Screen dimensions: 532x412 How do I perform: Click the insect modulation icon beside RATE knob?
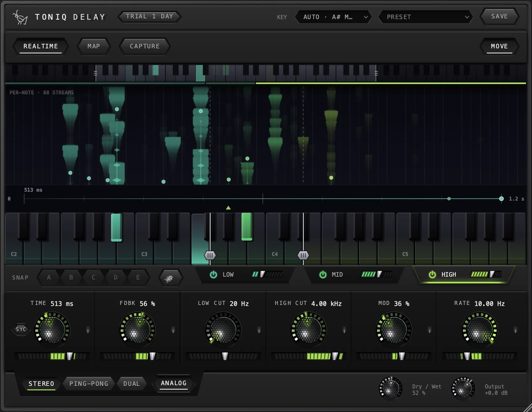tap(515, 330)
